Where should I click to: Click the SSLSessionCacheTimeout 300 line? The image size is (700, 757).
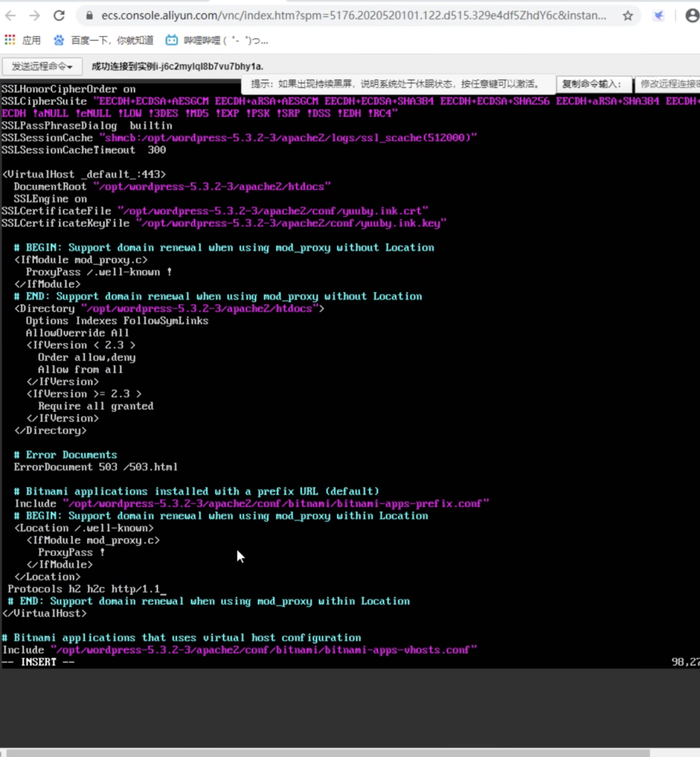84,150
